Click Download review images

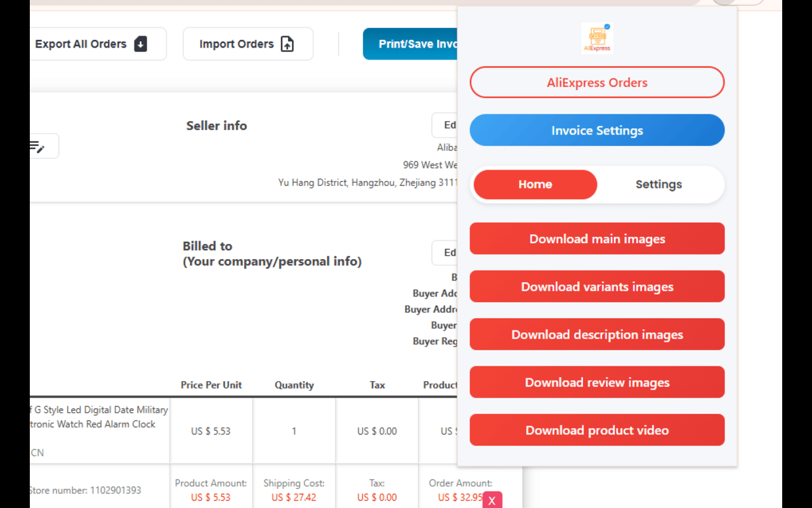click(x=597, y=382)
